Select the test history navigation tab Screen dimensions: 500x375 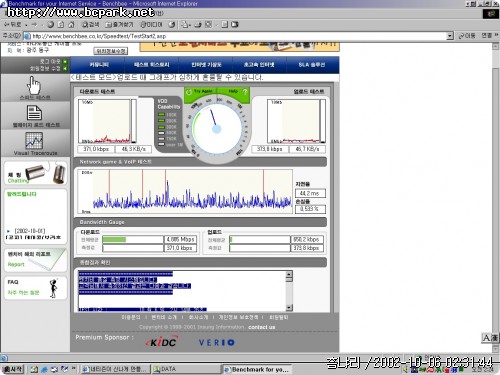coord(152,65)
